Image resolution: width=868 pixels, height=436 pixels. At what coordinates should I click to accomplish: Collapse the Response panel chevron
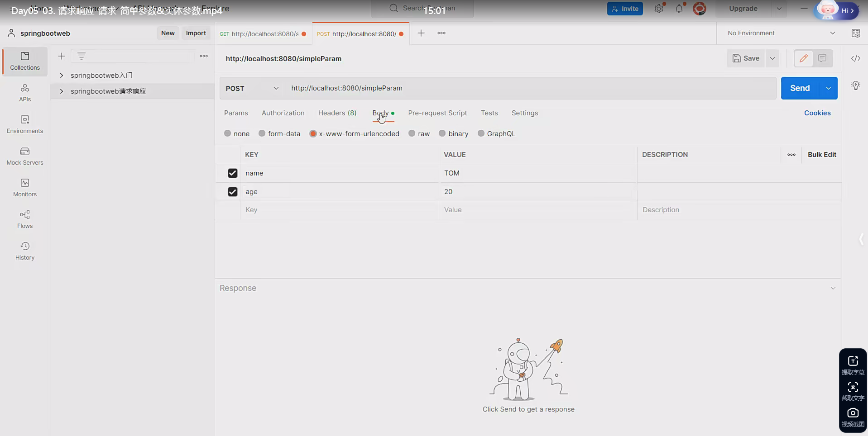[833, 288]
